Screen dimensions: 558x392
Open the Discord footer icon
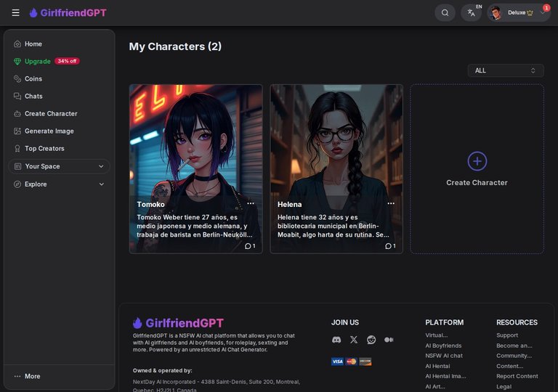point(336,340)
